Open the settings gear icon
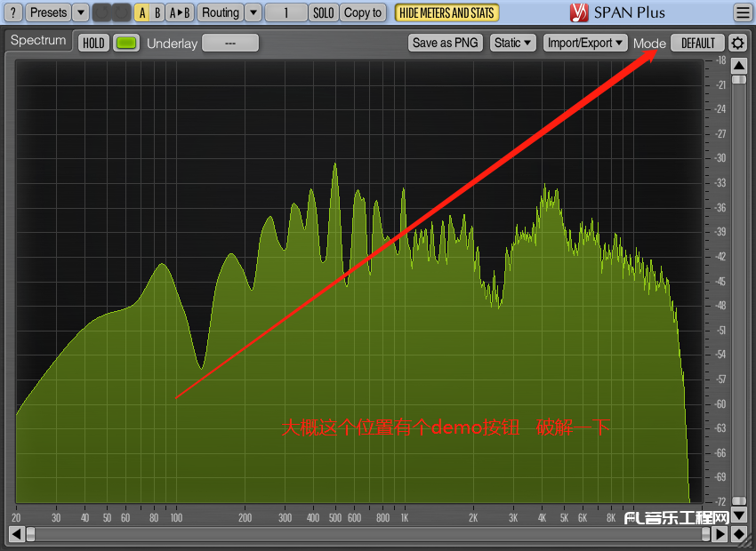Viewport: 756px width, 551px height. coord(736,43)
